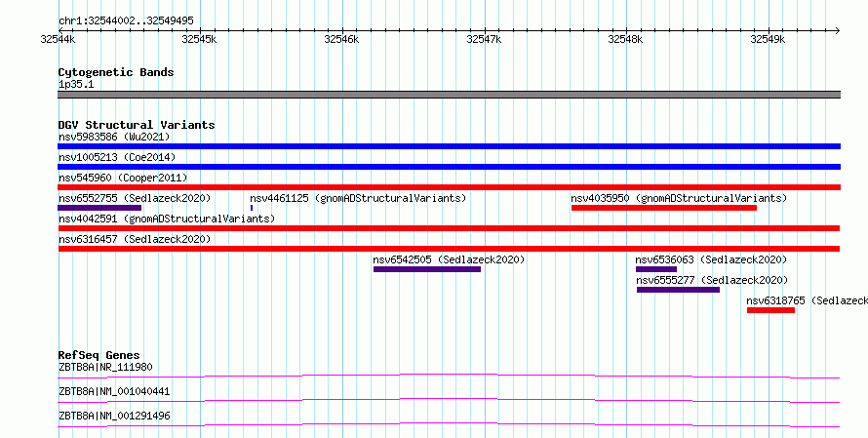Screen dimensions: 868x438
Task: Open the nsv4035950 gnomADStructuralVariants label
Action: point(679,198)
